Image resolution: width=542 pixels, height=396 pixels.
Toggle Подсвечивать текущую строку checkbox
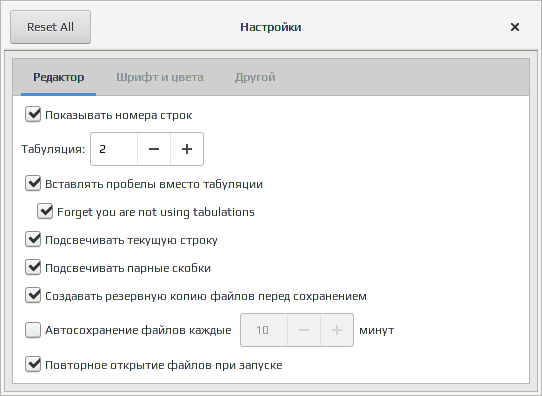[x=33, y=239]
